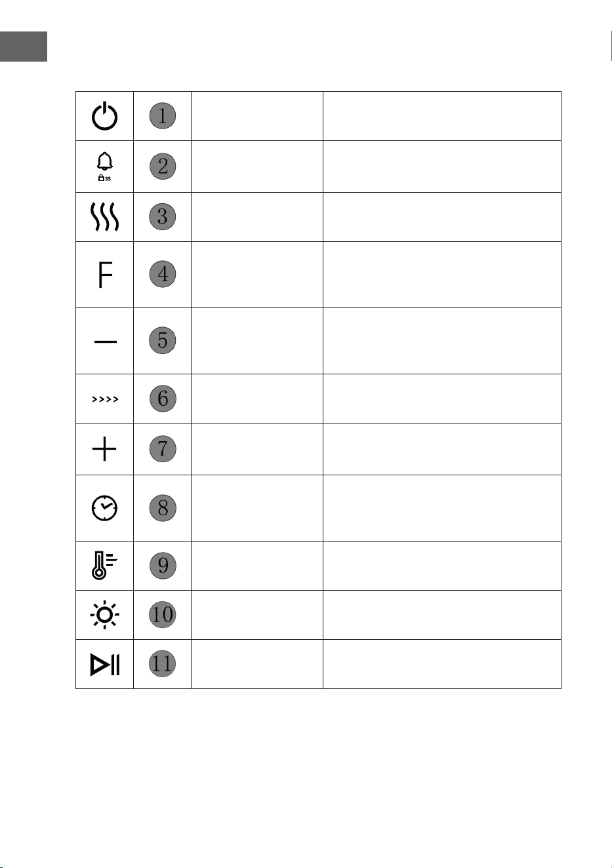
Task: Click the dark gray tab at page corner
Action: (24, 47)
